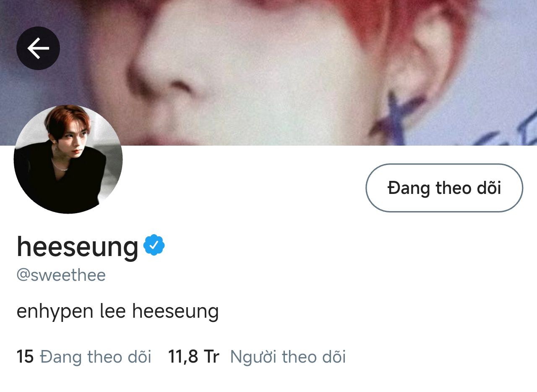This screenshot has height=392, width=537.
Task: Open the circular profile avatar photo
Action: pos(68,159)
